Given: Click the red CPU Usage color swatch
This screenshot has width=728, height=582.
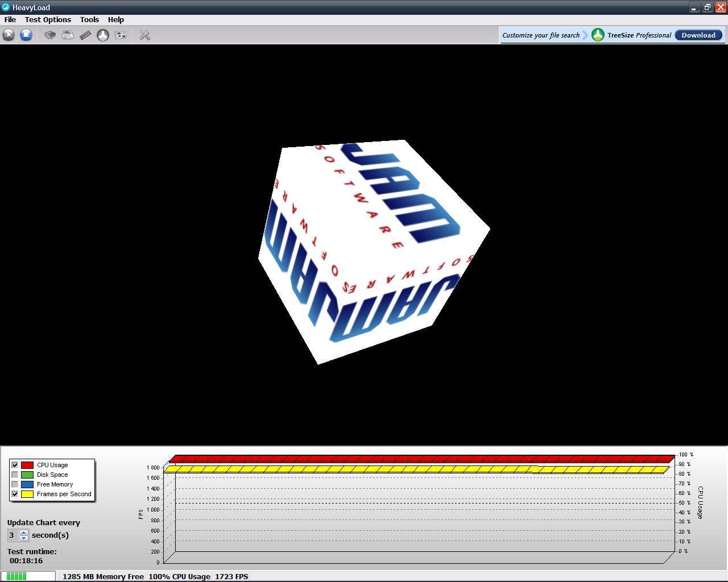Looking at the screenshot, I should (27, 465).
